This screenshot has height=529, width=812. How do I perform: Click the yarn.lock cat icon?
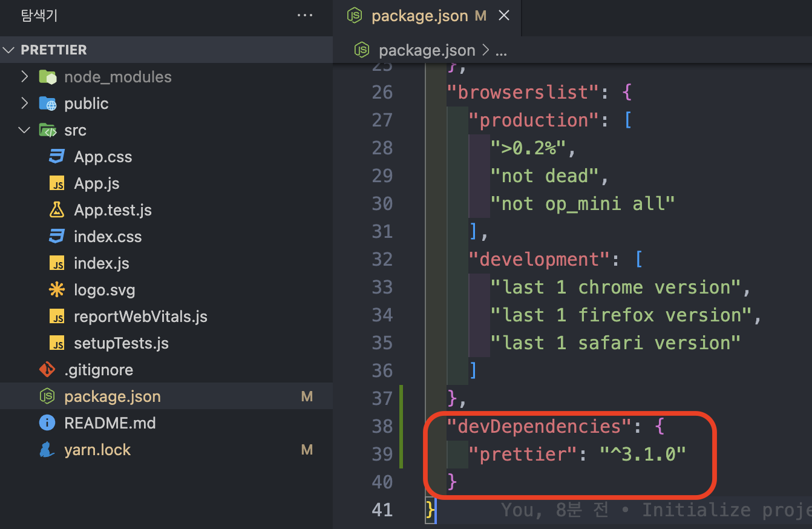(x=47, y=450)
